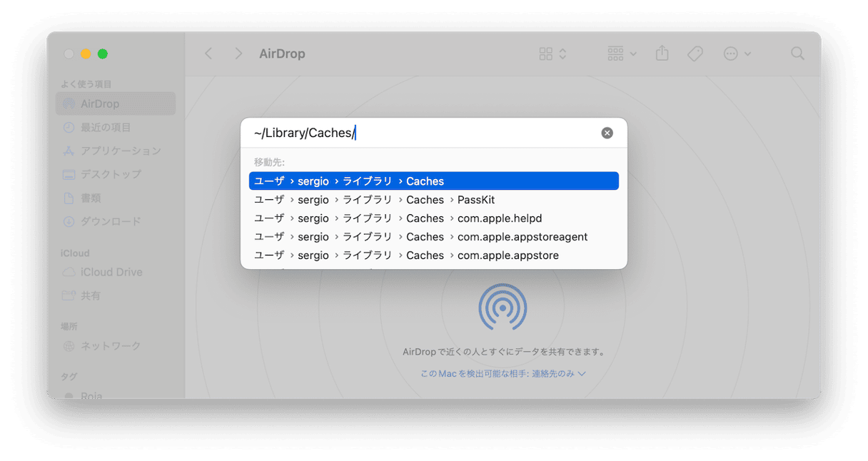This screenshot has width=868, height=461.
Task: Open iCloud Drive in the sidebar
Action: click(116, 272)
